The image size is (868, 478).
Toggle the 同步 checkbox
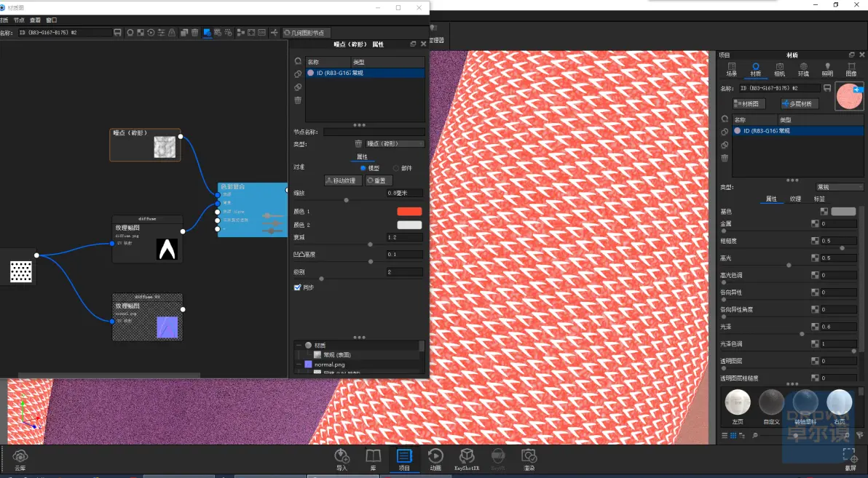(297, 287)
